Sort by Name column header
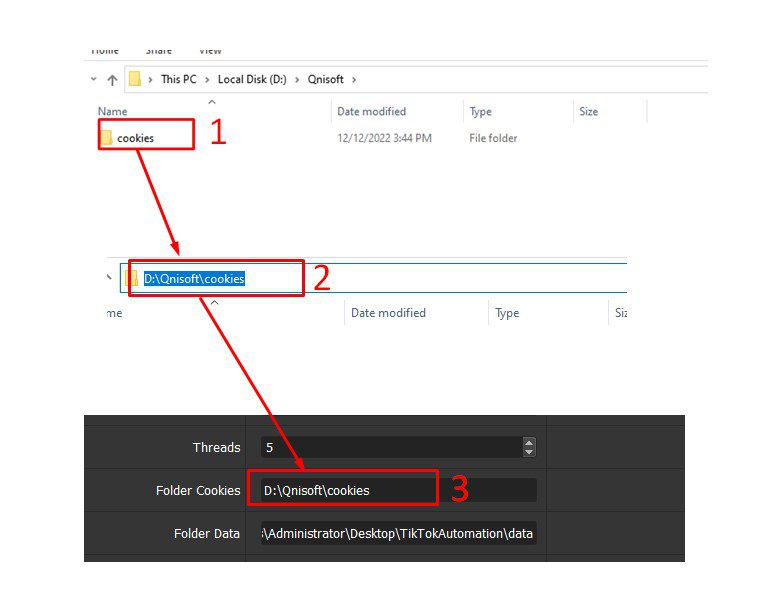The image size is (777, 592). point(112,111)
